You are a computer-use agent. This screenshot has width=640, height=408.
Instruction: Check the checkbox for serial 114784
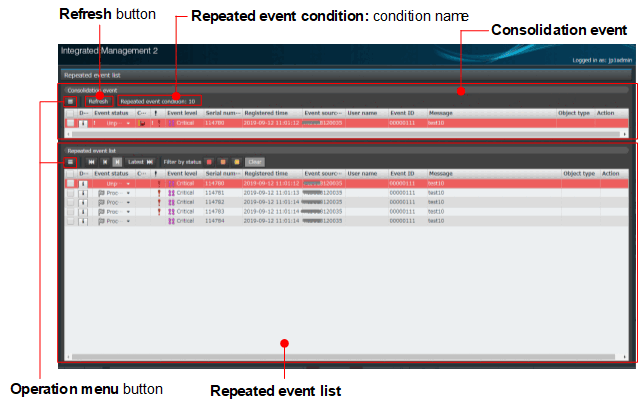(71, 221)
